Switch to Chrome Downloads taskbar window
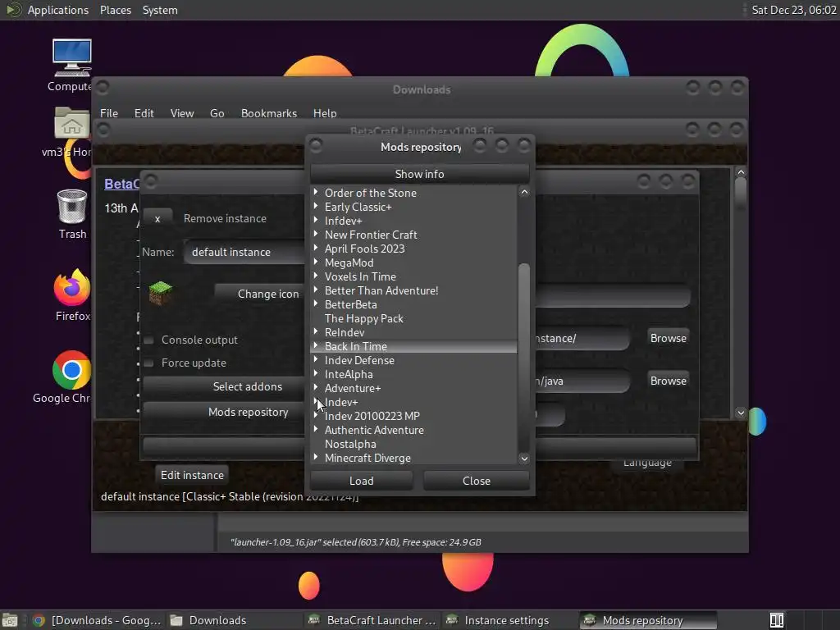Image resolution: width=840 pixels, height=630 pixels. pos(97,620)
